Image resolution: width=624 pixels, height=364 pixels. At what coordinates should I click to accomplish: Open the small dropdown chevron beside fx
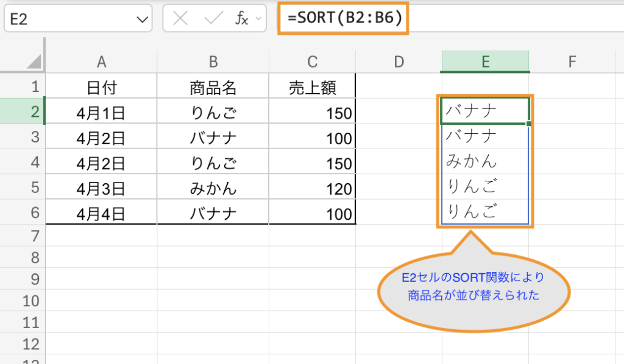point(258,19)
